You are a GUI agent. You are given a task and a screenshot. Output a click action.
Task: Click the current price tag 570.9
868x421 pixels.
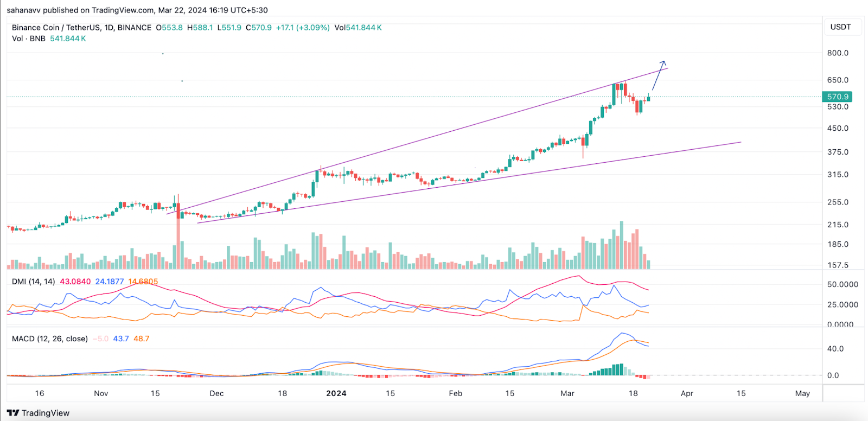pyautogui.click(x=837, y=97)
